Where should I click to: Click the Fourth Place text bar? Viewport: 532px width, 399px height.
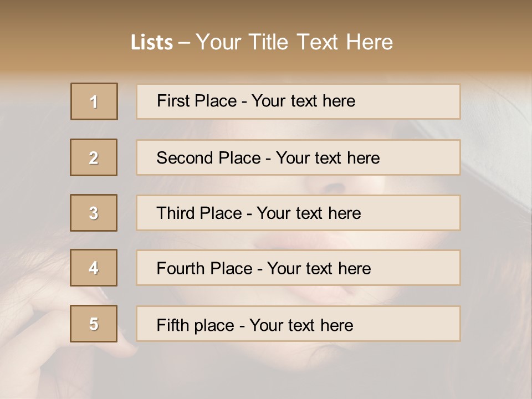(298, 268)
